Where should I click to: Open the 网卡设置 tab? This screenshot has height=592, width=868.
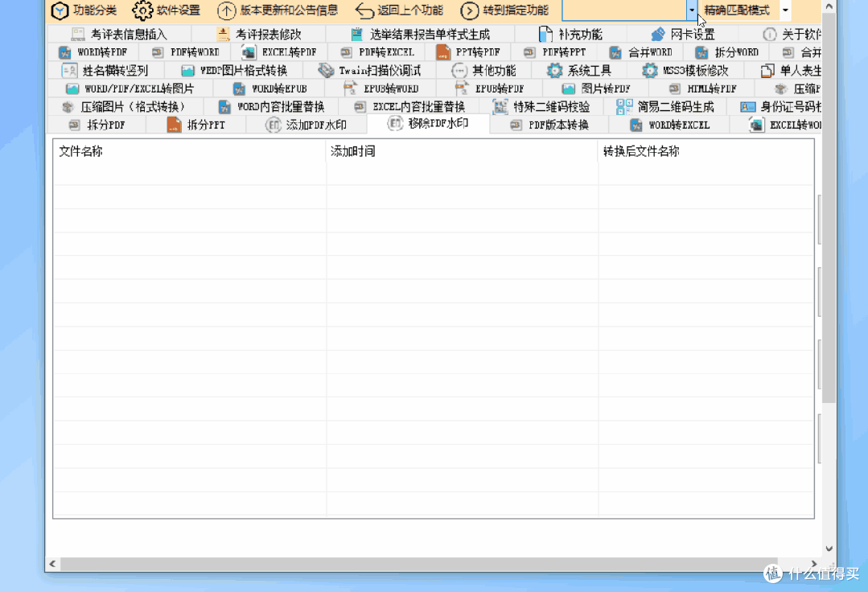pyautogui.click(x=683, y=35)
